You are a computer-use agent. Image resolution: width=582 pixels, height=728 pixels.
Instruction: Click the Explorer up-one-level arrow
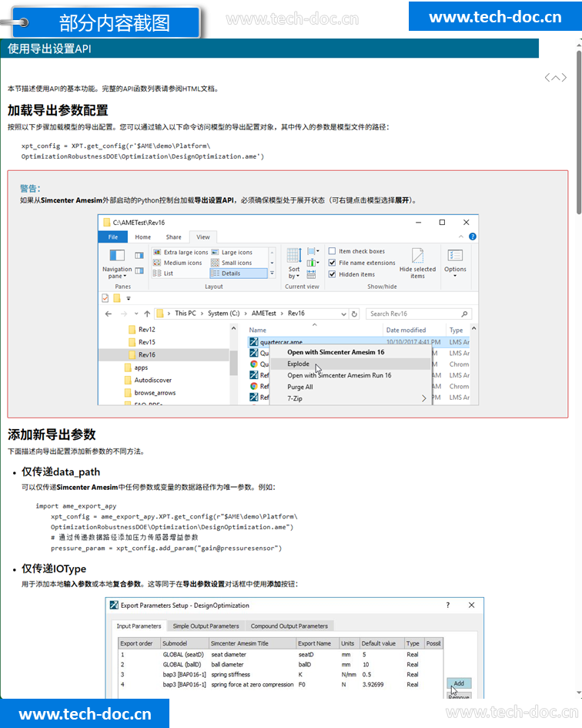tap(147, 314)
